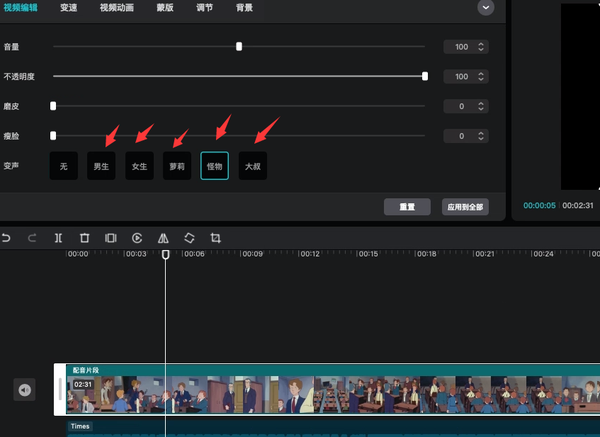
Task: Open the crop tool
Action: click(x=215, y=238)
